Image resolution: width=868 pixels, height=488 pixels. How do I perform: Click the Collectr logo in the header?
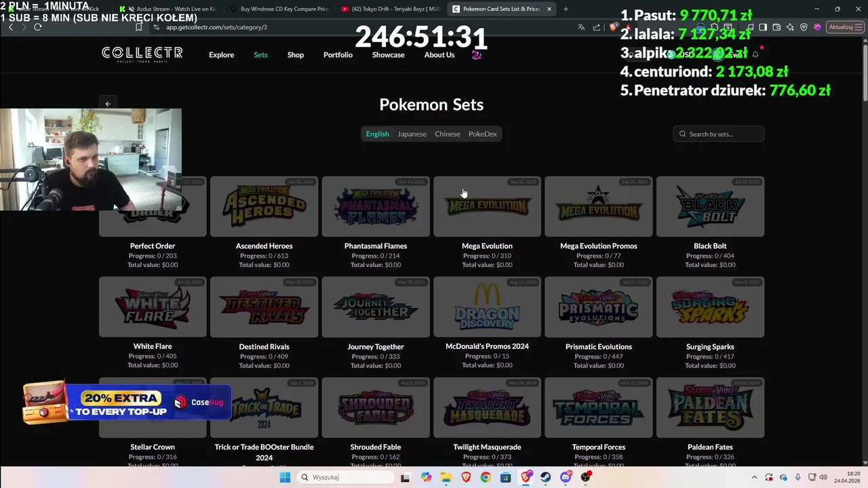point(142,54)
